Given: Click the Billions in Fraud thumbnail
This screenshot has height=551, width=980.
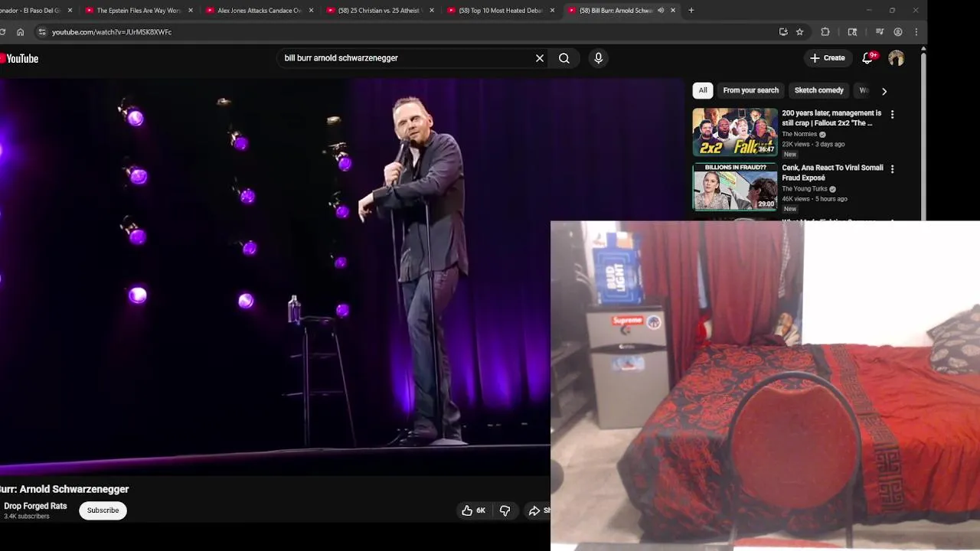Looking at the screenshot, I should (x=735, y=187).
